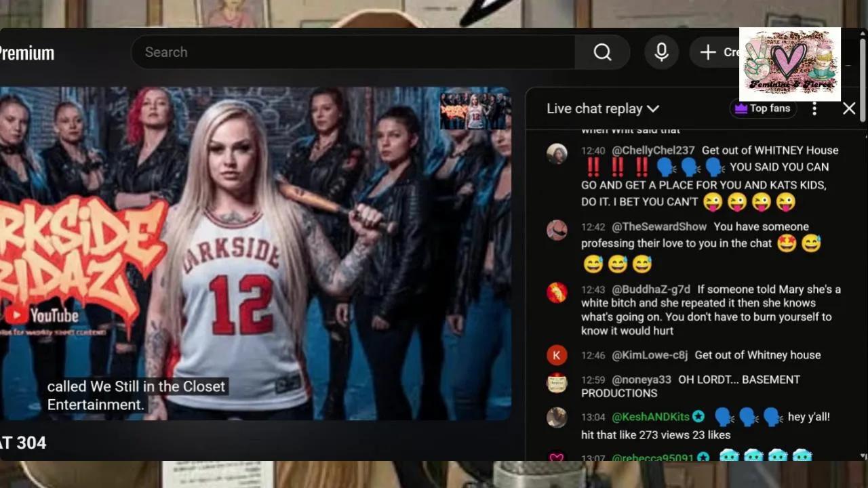Click chat scrollbar down arrow

(x=863, y=456)
